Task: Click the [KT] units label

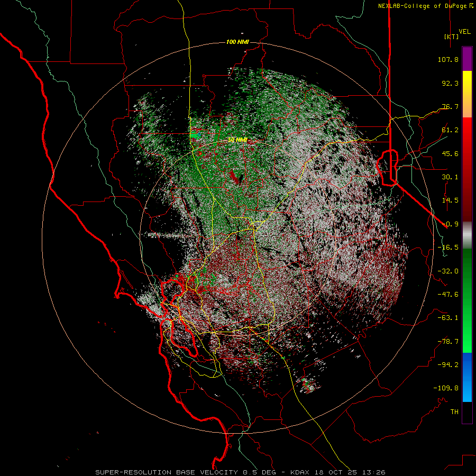Action: pos(451,36)
